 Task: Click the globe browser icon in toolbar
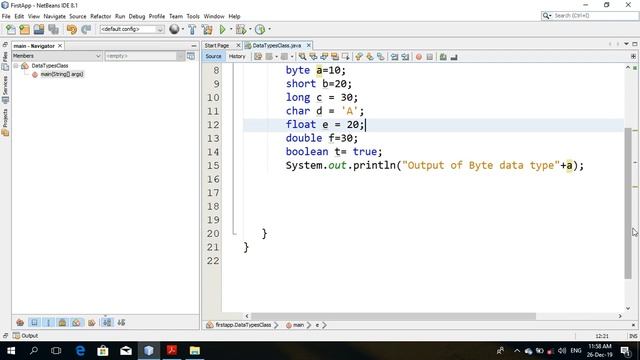pyautogui.click(x=174, y=29)
